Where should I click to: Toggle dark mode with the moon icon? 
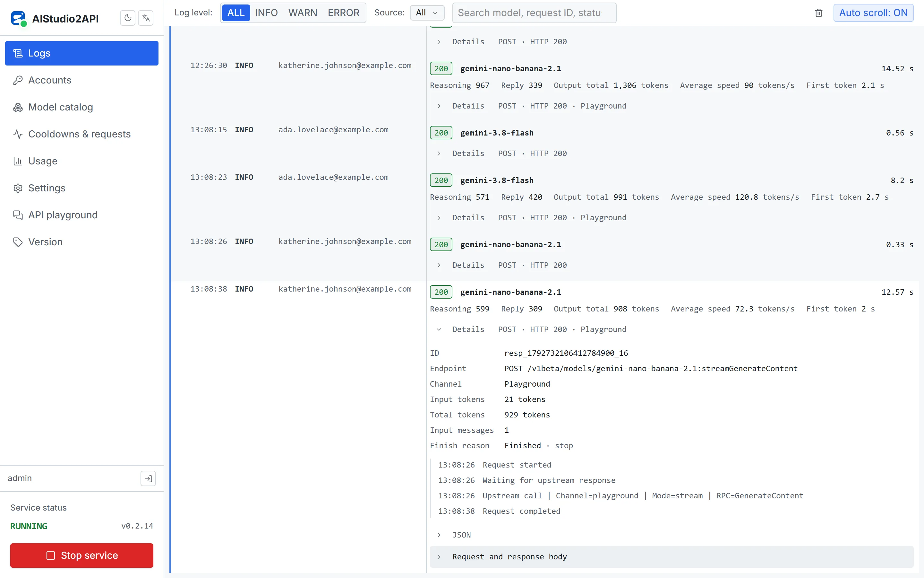[127, 18]
